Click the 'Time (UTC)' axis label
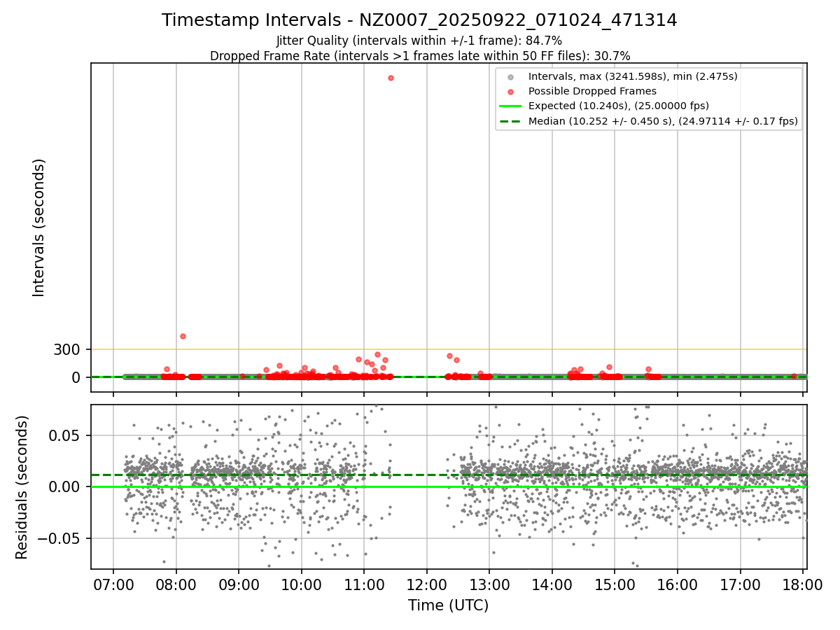Image resolution: width=840 pixels, height=630 pixels. point(449,605)
